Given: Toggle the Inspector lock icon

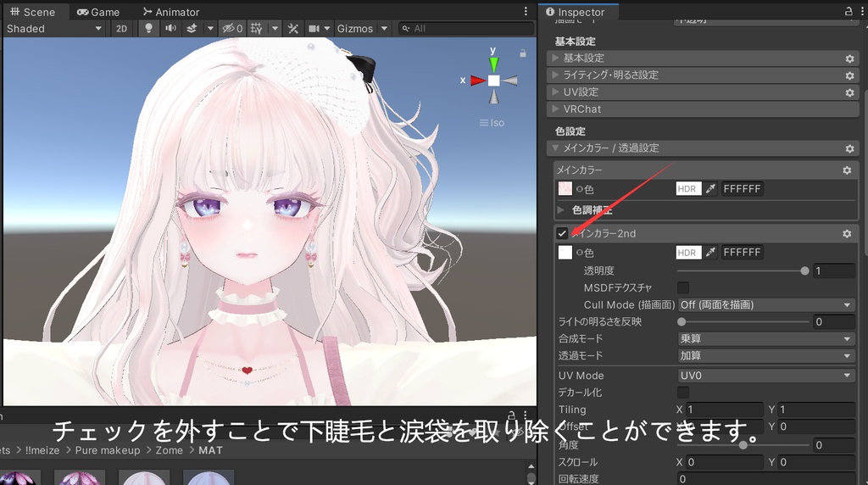Looking at the screenshot, I should click(x=848, y=11).
